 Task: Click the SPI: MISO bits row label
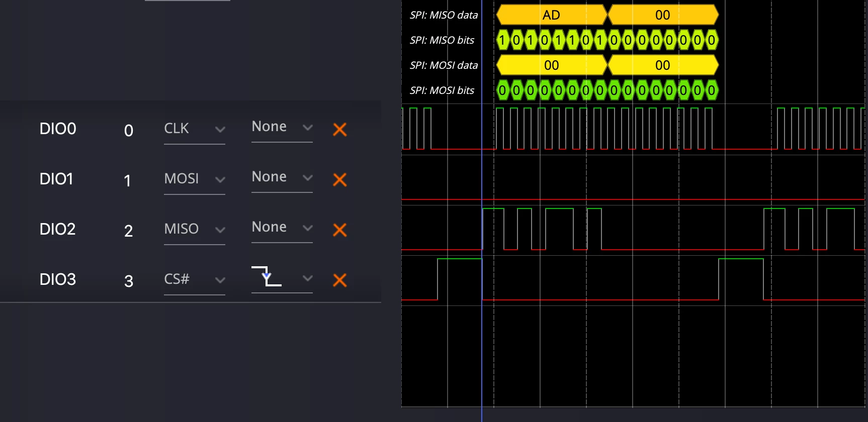coord(442,40)
